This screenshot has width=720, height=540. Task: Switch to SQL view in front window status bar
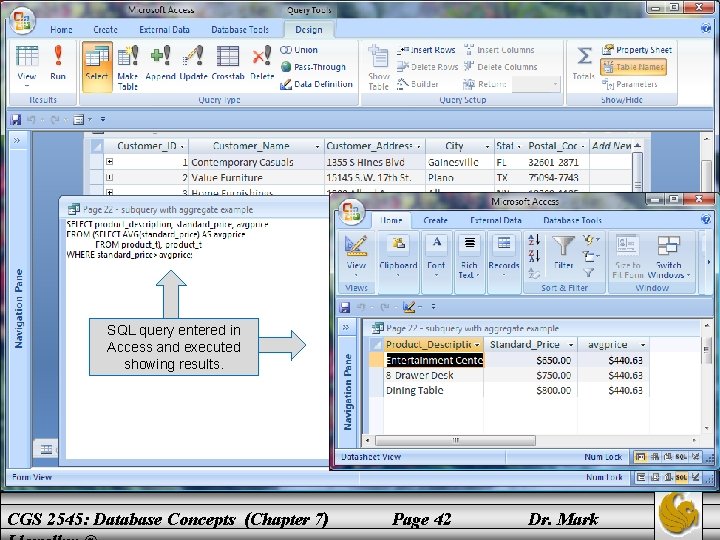point(681,457)
